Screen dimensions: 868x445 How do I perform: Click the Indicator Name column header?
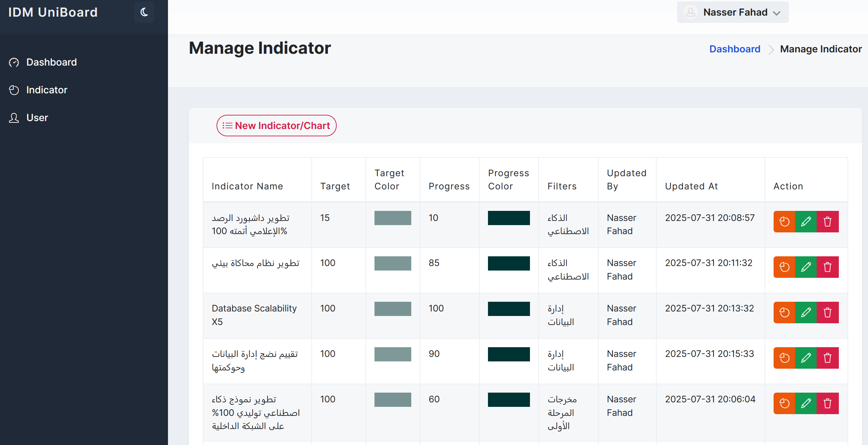tap(247, 186)
